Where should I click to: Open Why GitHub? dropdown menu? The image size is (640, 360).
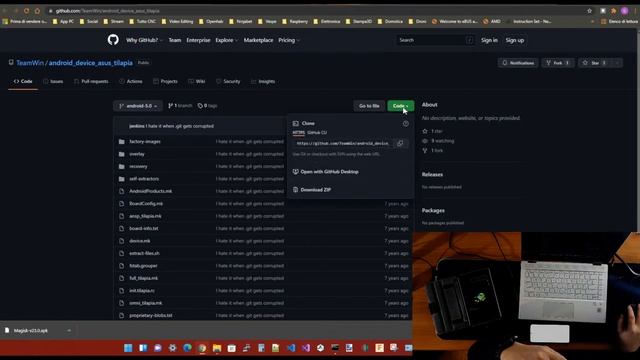pyautogui.click(x=144, y=40)
